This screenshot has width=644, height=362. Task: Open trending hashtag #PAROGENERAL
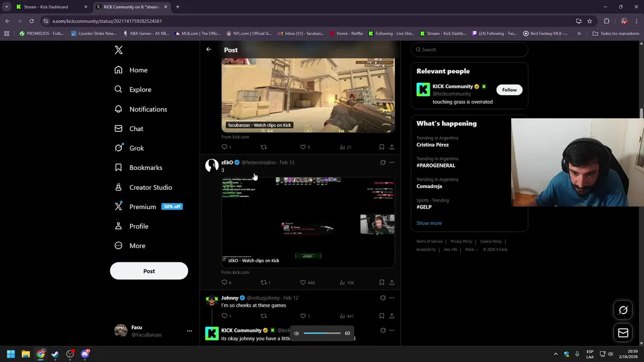tap(436, 165)
